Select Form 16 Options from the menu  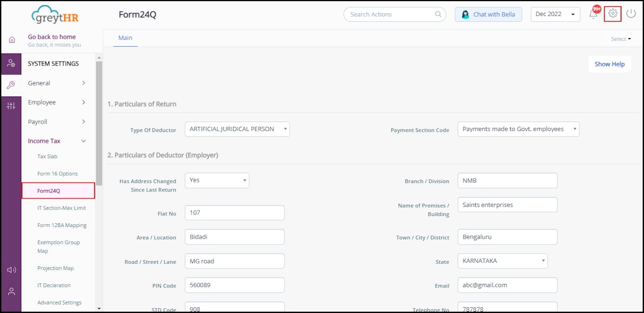pos(57,173)
